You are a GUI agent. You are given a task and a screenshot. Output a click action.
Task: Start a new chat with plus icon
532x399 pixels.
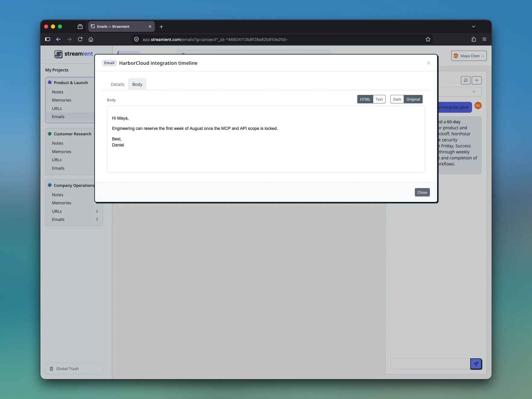477,80
